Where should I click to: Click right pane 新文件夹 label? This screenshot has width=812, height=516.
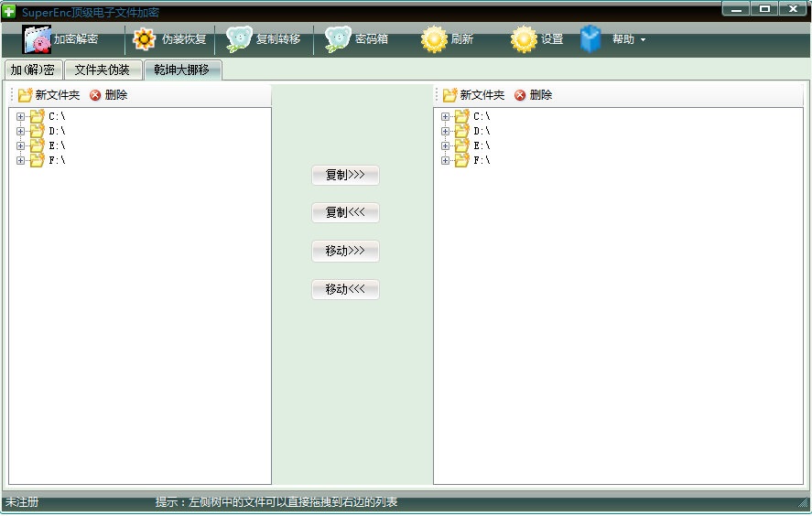click(x=482, y=95)
